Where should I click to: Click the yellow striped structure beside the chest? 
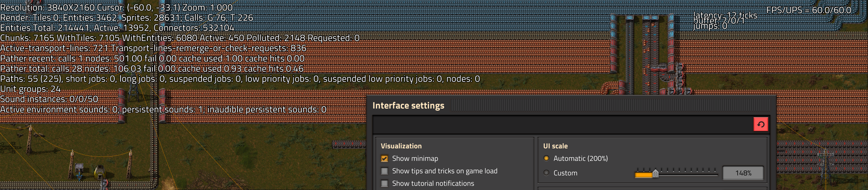pyautogui.click(x=100, y=172)
